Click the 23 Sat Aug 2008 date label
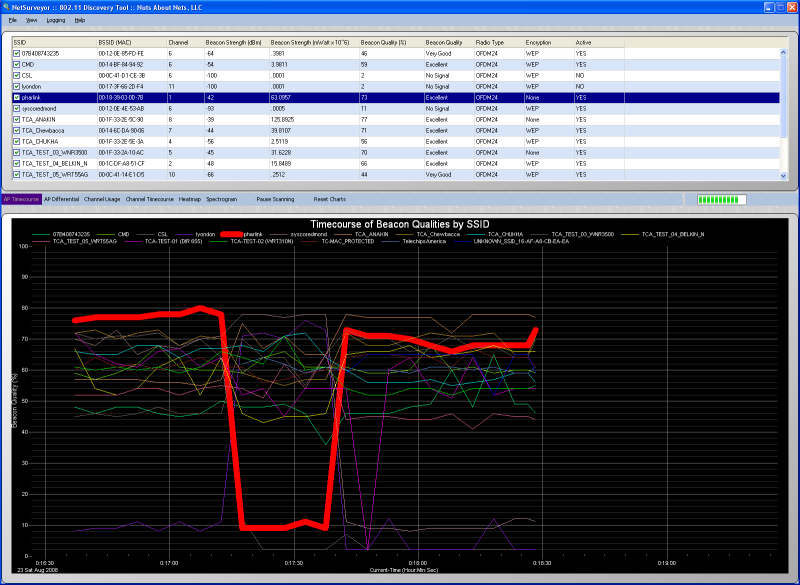 tap(37, 570)
